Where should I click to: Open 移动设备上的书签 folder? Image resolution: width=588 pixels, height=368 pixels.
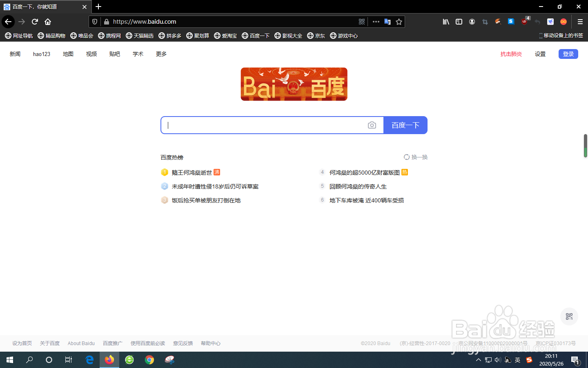[x=561, y=36]
